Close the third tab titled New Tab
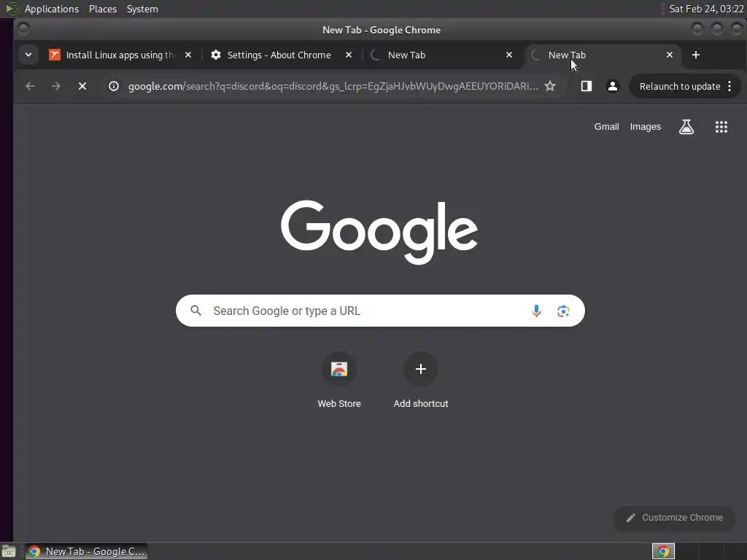 [x=509, y=55]
